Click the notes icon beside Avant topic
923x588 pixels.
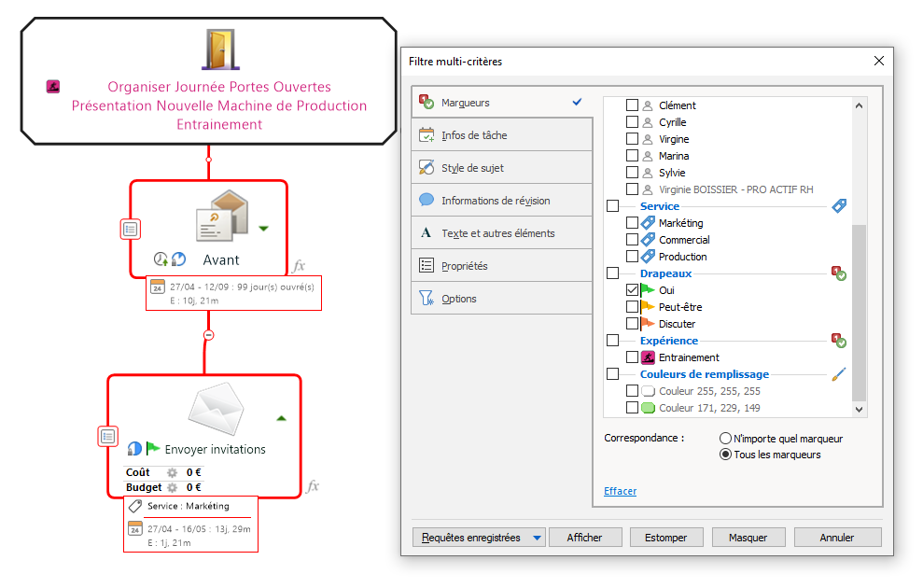(x=131, y=229)
